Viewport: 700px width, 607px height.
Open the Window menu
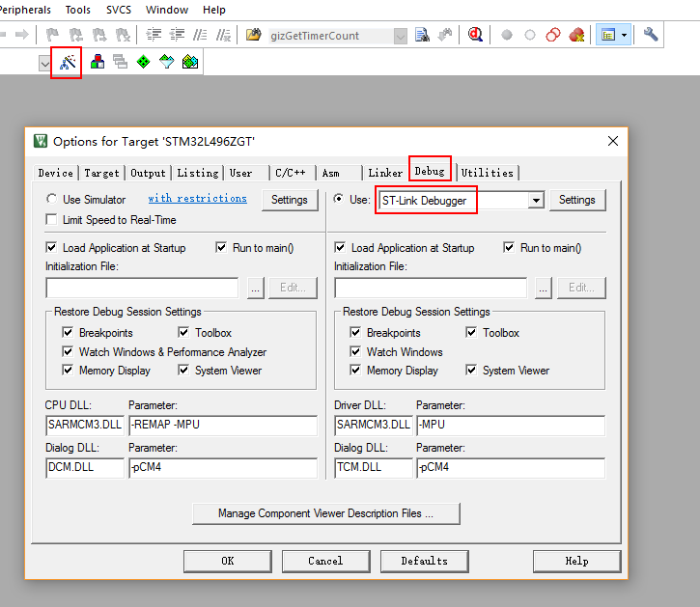coord(167,10)
